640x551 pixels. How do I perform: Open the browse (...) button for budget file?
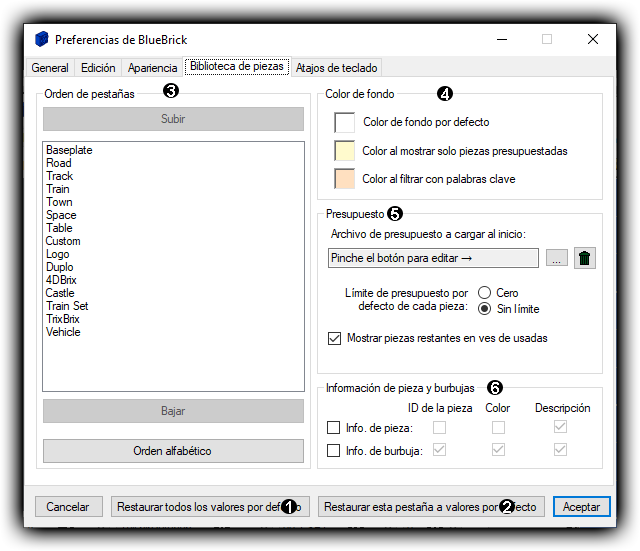click(x=557, y=258)
